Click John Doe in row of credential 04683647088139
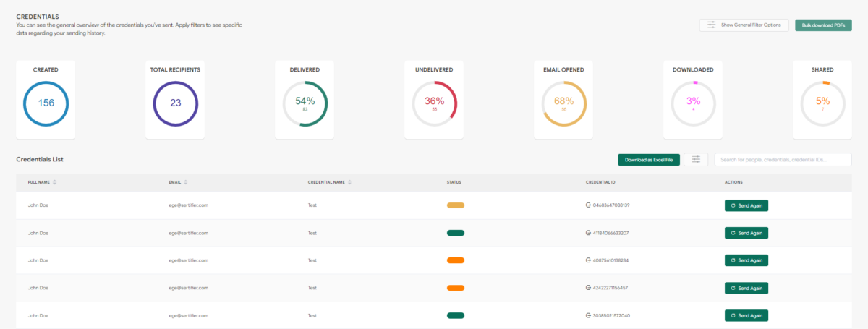 coord(38,205)
